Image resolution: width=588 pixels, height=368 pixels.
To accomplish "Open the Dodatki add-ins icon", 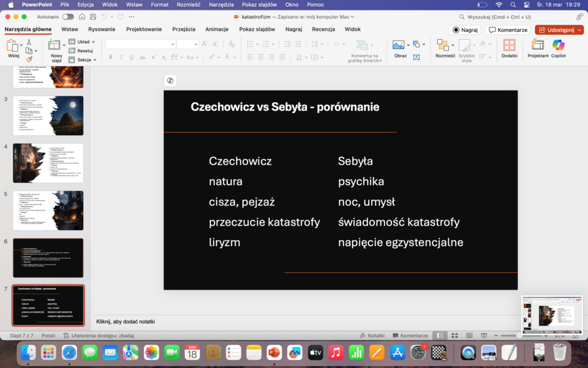I will coord(509,46).
